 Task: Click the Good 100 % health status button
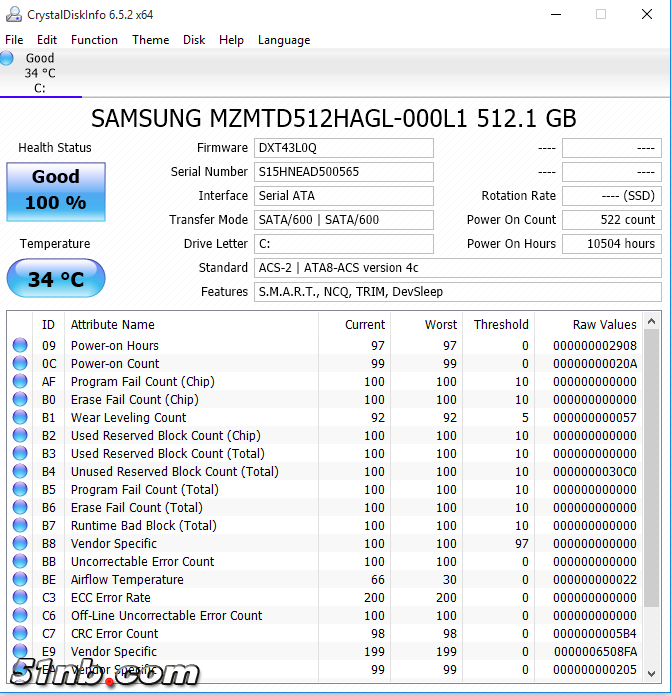pos(56,190)
